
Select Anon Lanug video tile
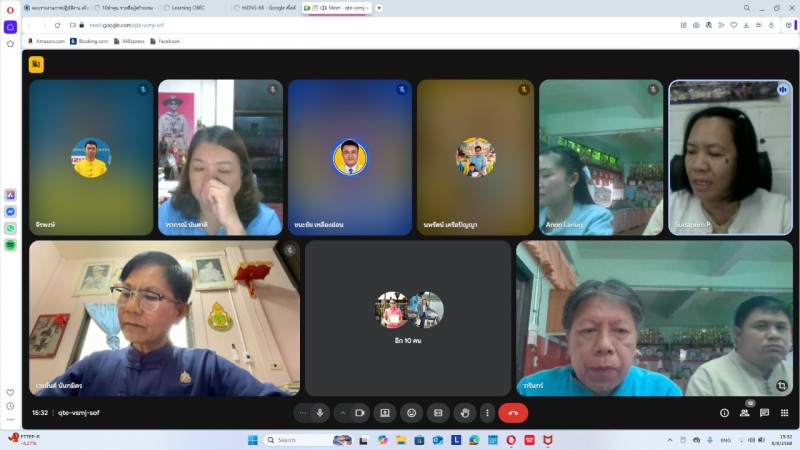[601, 157]
